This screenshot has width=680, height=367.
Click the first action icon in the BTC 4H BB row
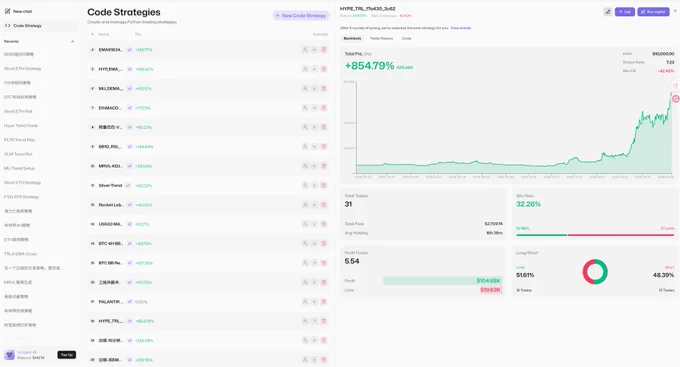pyautogui.click(x=305, y=243)
